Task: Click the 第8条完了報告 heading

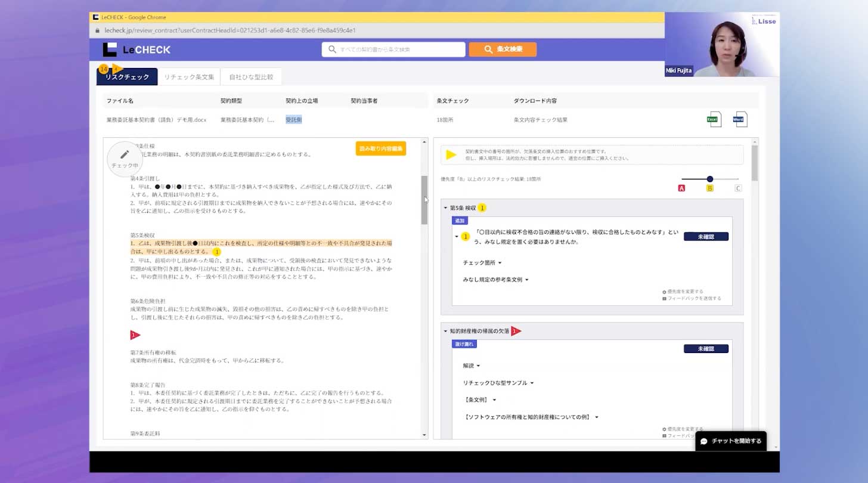Action: click(x=148, y=385)
